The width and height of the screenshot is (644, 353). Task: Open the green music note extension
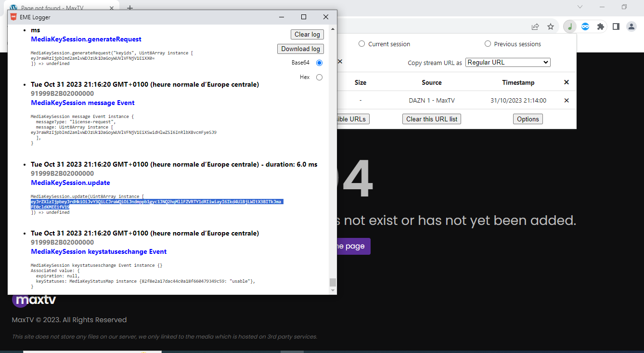click(570, 26)
